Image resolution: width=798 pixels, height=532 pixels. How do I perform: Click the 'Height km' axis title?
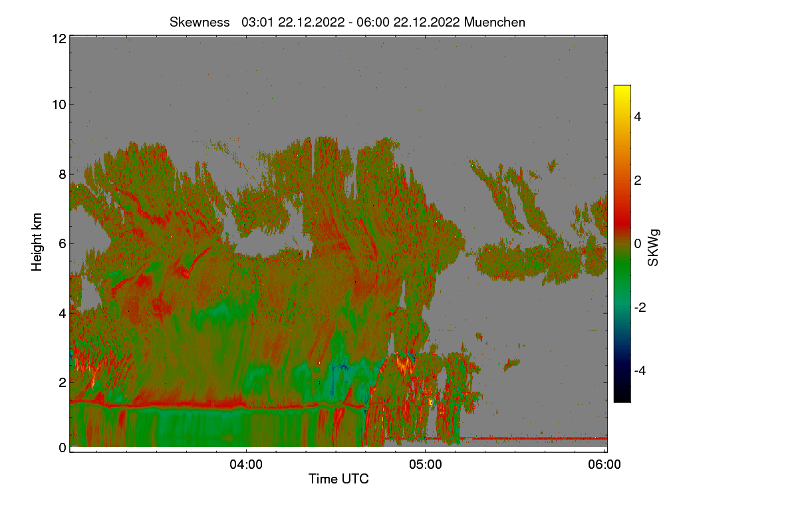[x=37, y=242]
